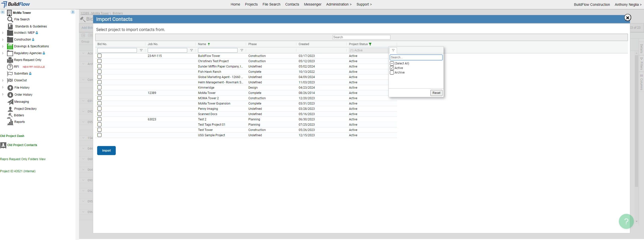This screenshot has height=240, width=644.
Task: Open the Messenger menu item
Action: (312, 4)
